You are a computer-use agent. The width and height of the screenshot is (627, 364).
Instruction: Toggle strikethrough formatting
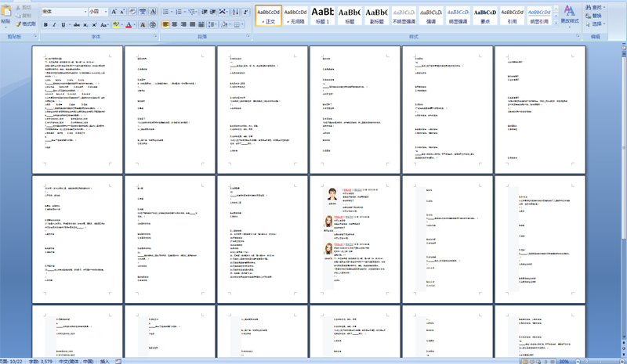(77, 25)
